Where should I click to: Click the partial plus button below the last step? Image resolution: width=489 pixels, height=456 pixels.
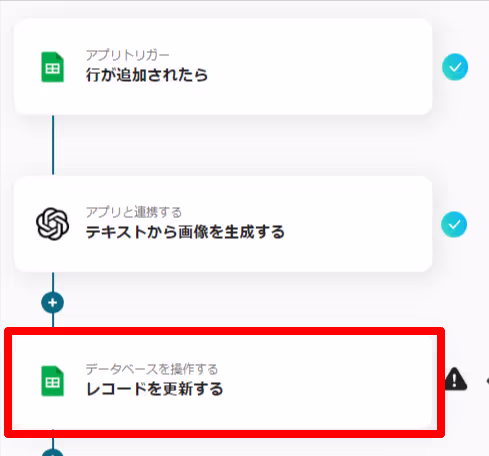pyautogui.click(x=52, y=452)
